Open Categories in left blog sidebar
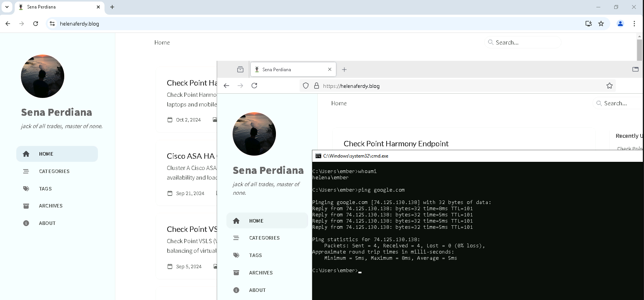Viewport: 644px width, 300px height. [54, 171]
